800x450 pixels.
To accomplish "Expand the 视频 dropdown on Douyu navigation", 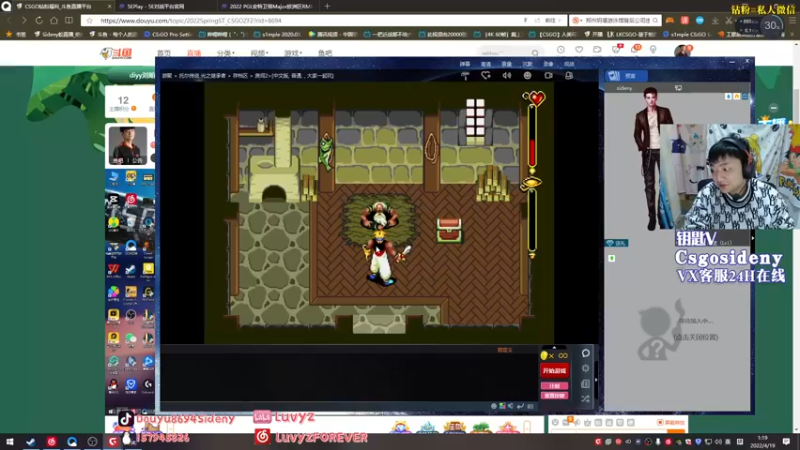I will [x=259, y=53].
